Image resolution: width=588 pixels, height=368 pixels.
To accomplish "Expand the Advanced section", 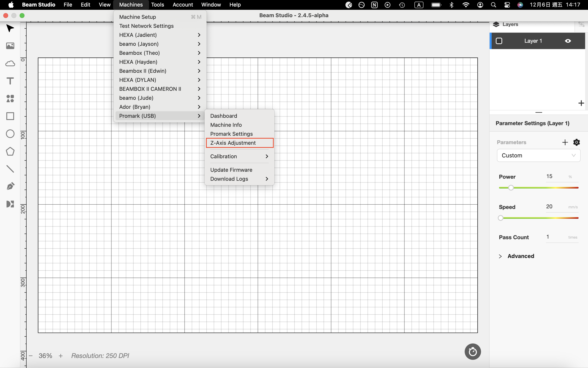I will [516, 256].
